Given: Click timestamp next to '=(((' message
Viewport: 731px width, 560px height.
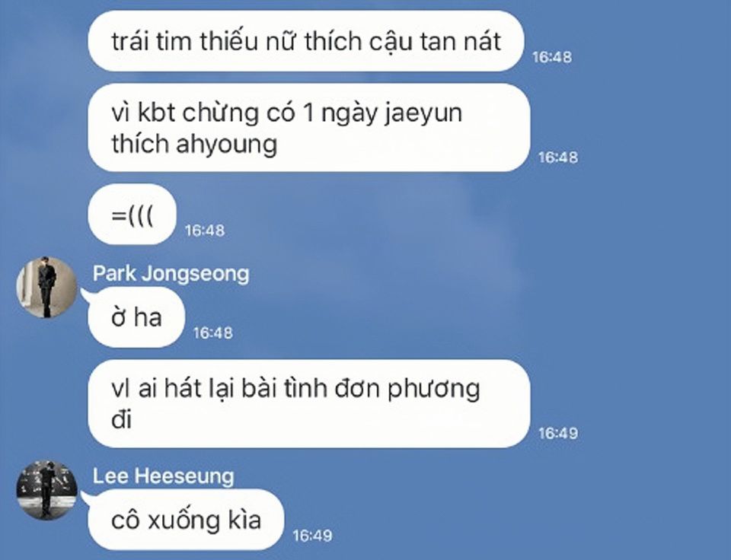Looking at the screenshot, I should [x=205, y=230].
